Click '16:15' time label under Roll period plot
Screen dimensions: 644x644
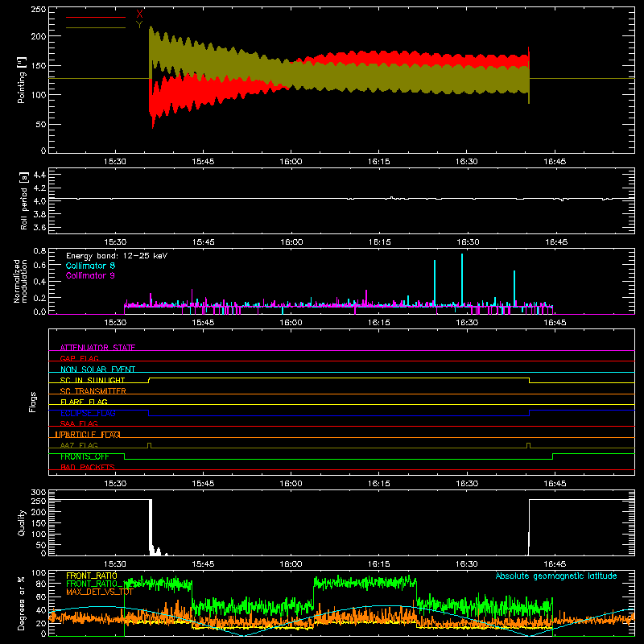379,242
